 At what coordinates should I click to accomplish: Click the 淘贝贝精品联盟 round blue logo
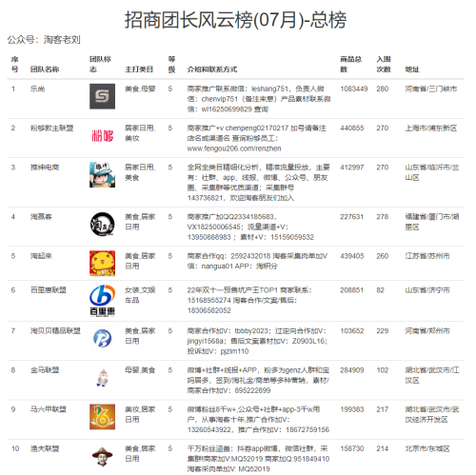coord(102,338)
